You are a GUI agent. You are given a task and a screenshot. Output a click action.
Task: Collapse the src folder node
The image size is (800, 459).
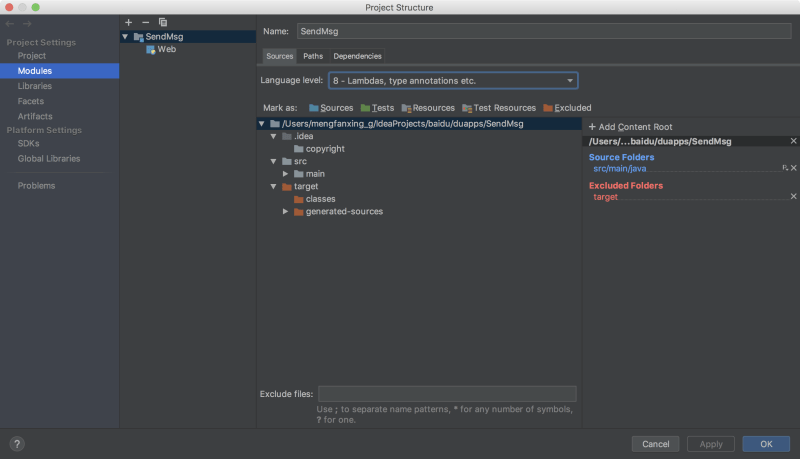click(273, 161)
